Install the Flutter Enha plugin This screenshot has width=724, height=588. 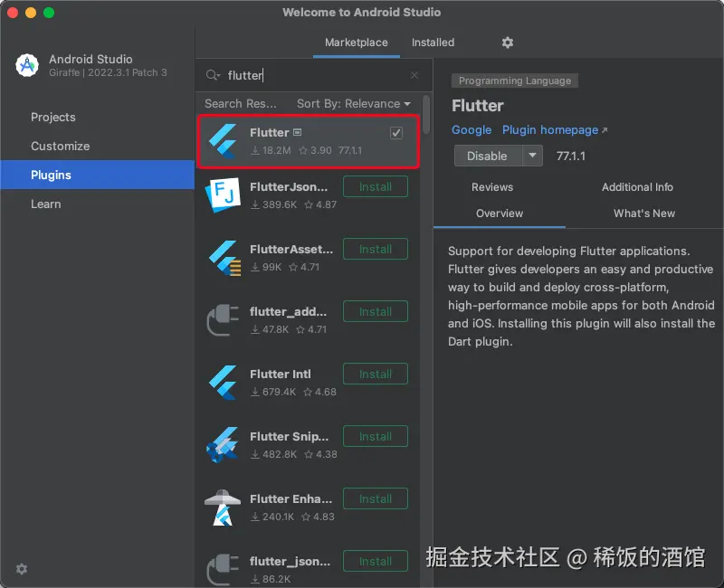pyautogui.click(x=376, y=499)
